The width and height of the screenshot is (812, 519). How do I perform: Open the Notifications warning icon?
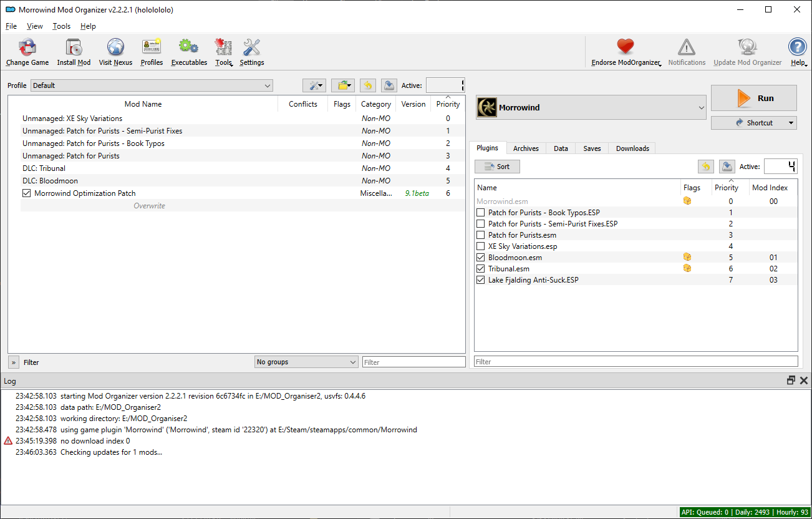pyautogui.click(x=687, y=47)
